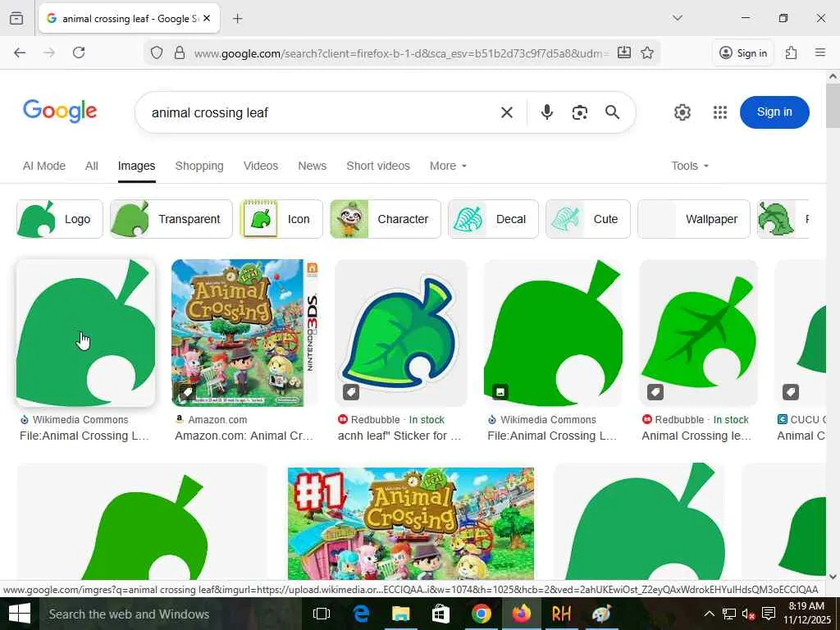Click Search the web and Windows box
The height and width of the screenshot is (630, 840).
point(169,614)
